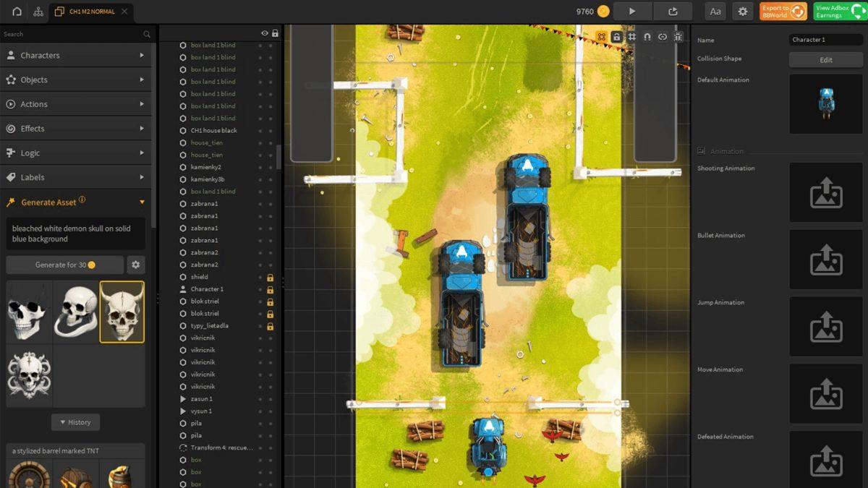The height and width of the screenshot is (488, 868).
Task: Collapse the Generate Asset section
Action: 142,202
